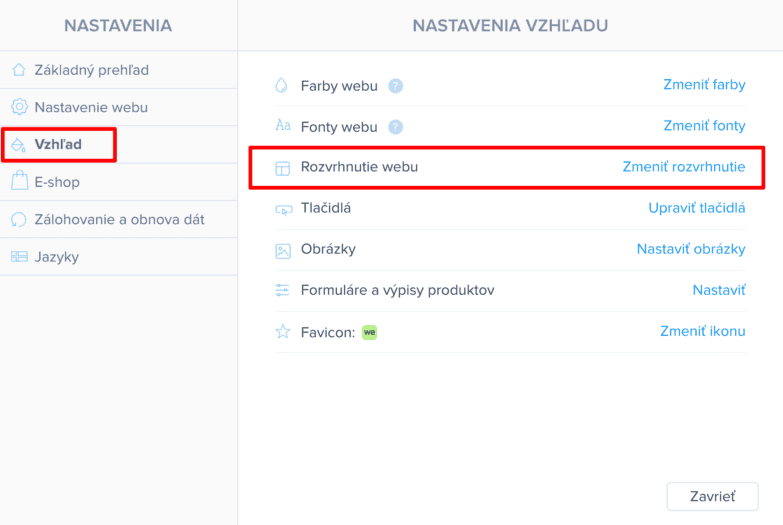
Task: Click the Jazyky language icon
Action: (x=19, y=257)
